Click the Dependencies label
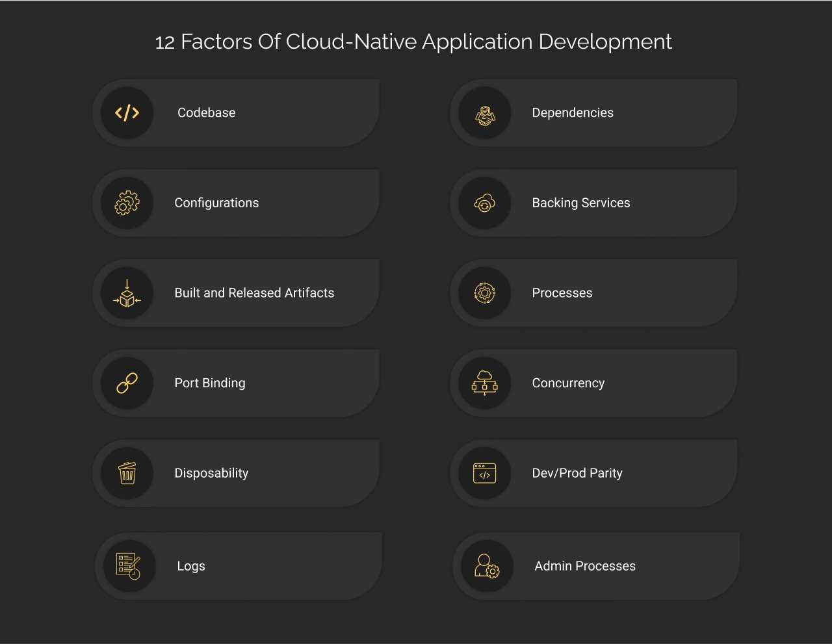The width and height of the screenshot is (832, 644). point(572,112)
